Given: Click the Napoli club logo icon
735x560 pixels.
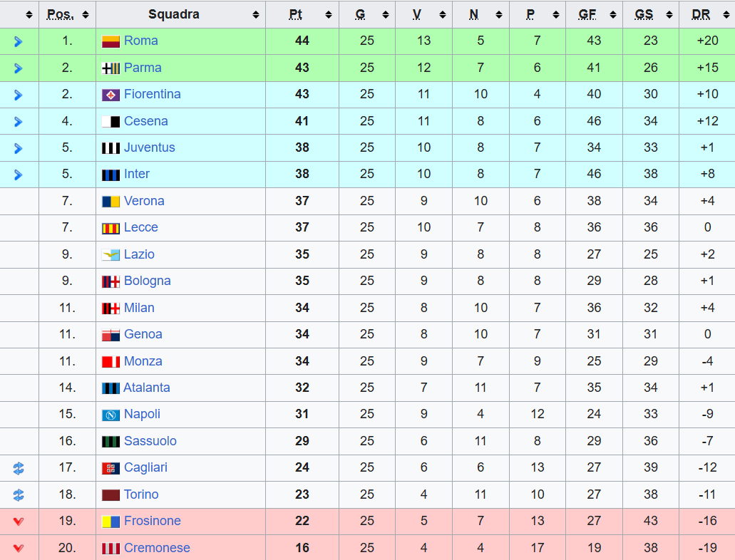Looking at the screenshot, I should [110, 415].
